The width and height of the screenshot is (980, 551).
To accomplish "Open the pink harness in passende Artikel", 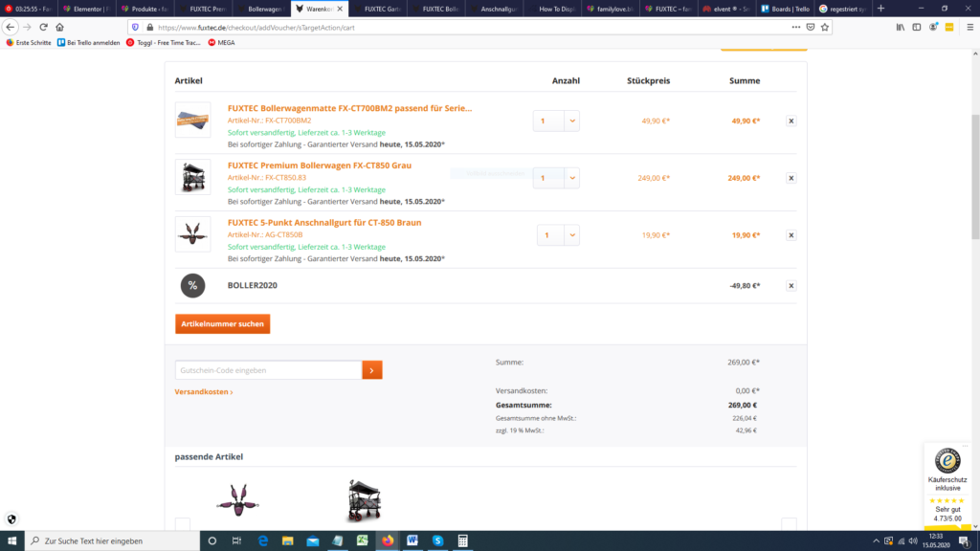I will tap(237, 500).
